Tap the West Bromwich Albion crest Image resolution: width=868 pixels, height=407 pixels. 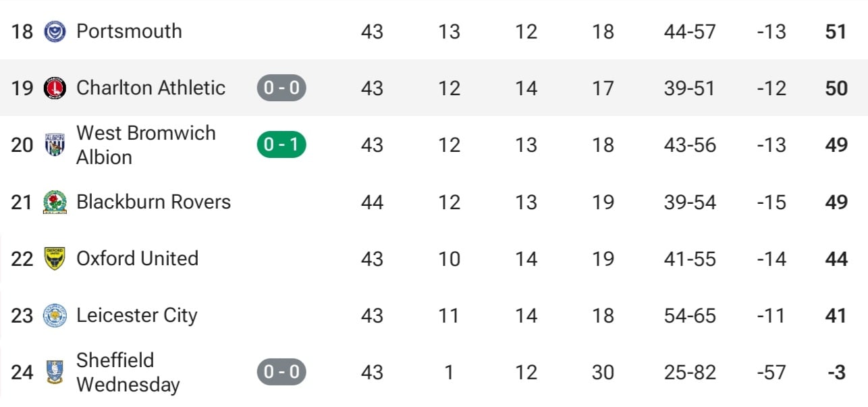[x=55, y=145]
